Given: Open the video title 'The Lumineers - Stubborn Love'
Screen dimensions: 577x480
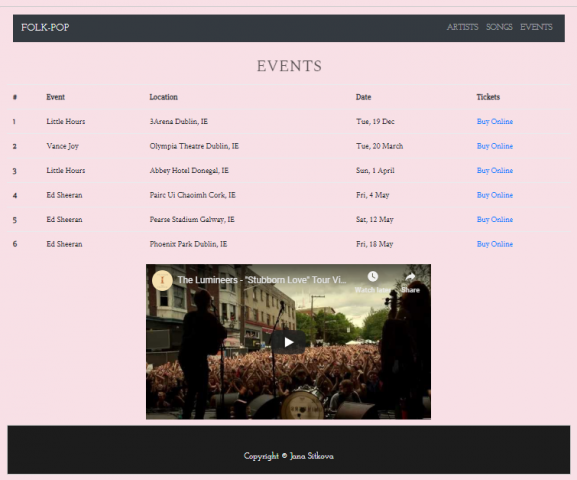Looking at the screenshot, I should click(262, 280).
